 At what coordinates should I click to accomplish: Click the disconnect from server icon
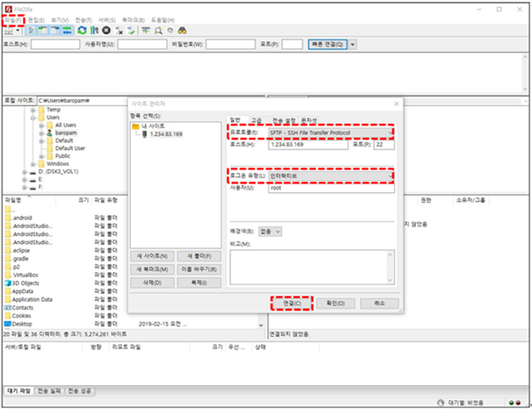click(x=119, y=31)
